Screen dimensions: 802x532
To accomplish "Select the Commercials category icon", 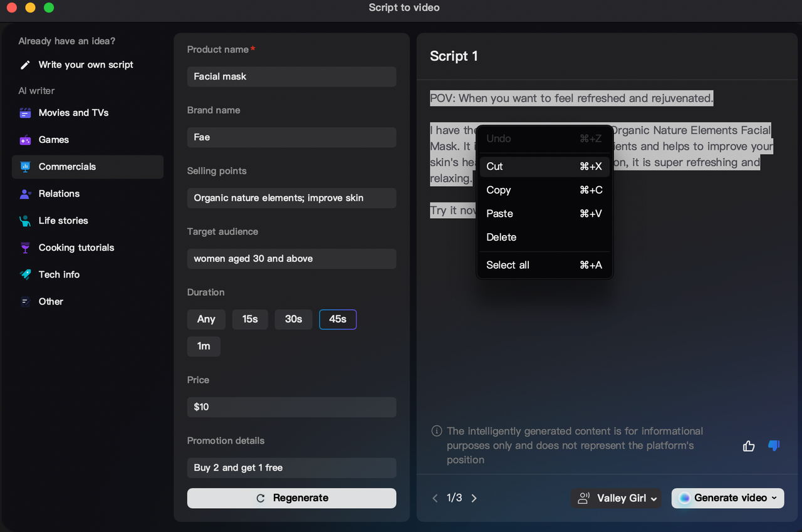I will coord(24,167).
